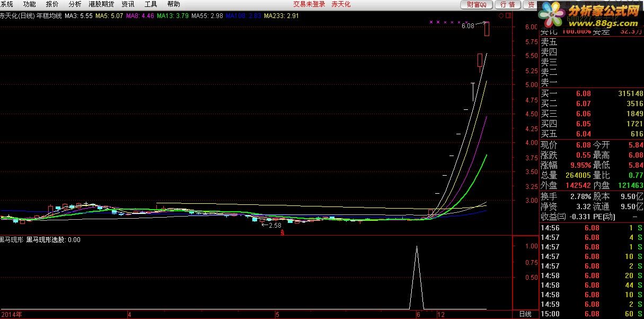Viewport: 644px width, 319px height.
Task: Click the 315148 bid volume value
Action: coord(630,93)
